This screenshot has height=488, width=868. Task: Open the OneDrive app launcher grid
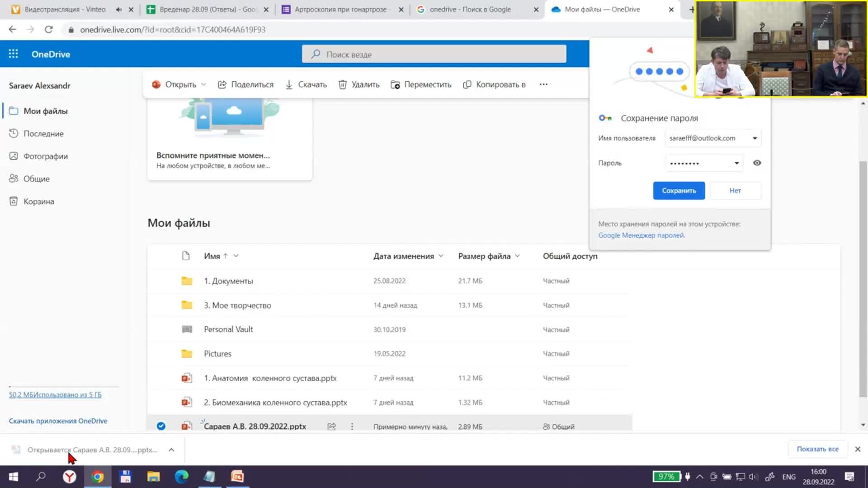[14, 54]
